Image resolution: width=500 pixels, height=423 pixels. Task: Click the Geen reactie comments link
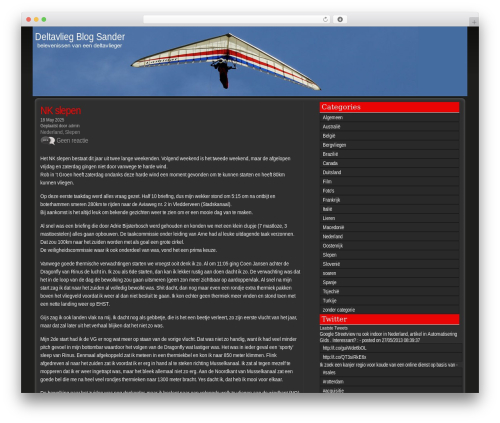pos(72,141)
